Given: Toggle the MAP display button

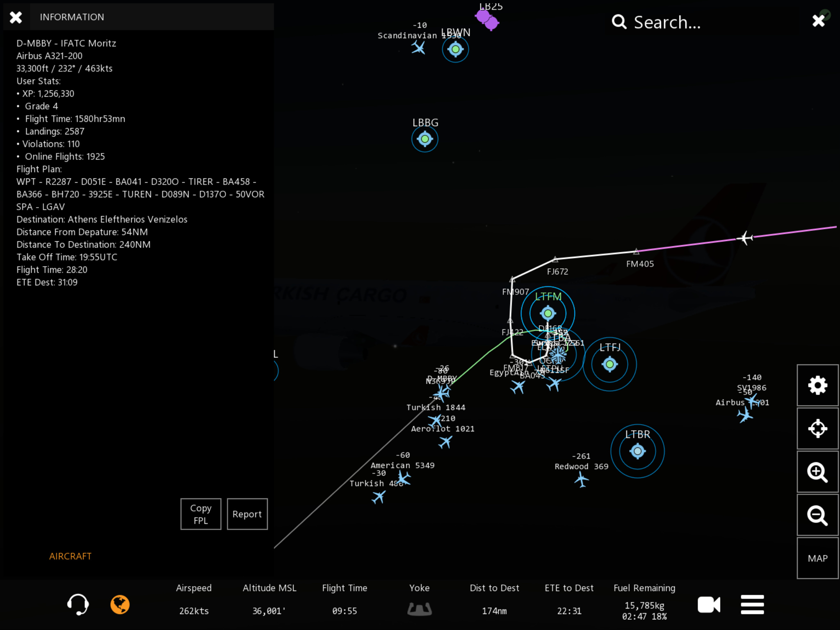Looking at the screenshot, I should (817, 558).
